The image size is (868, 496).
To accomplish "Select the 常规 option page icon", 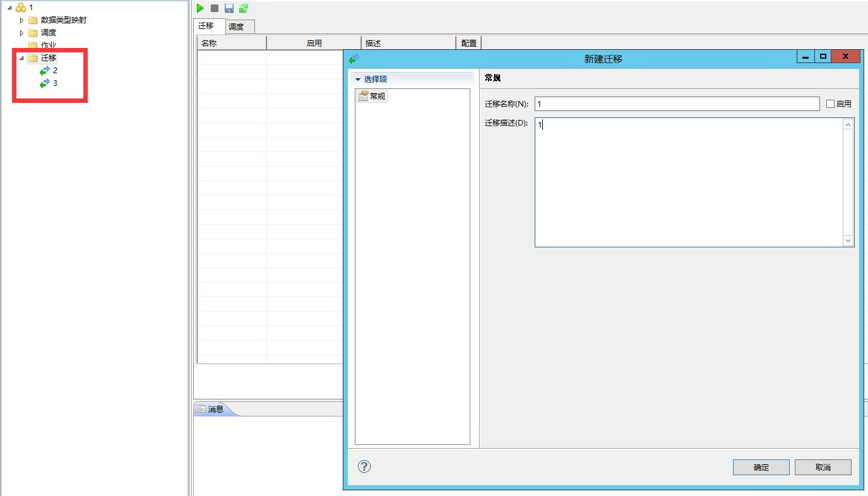I will tap(363, 96).
